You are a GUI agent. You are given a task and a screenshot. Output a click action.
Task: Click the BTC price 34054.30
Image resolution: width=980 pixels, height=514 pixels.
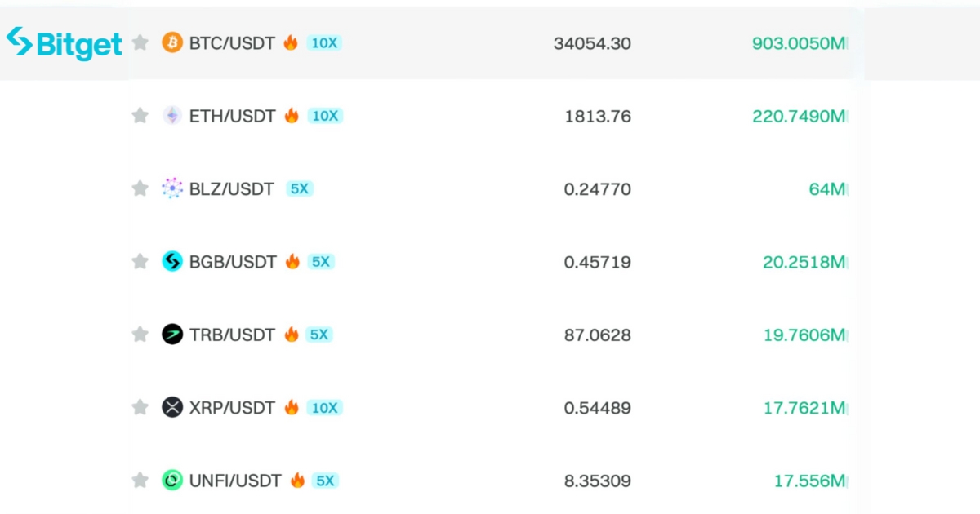click(x=592, y=43)
